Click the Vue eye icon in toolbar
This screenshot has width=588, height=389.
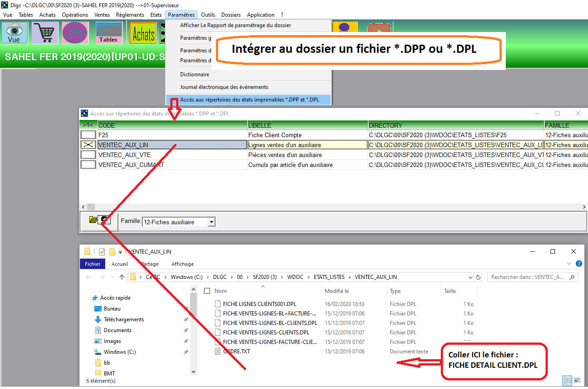coord(14,32)
